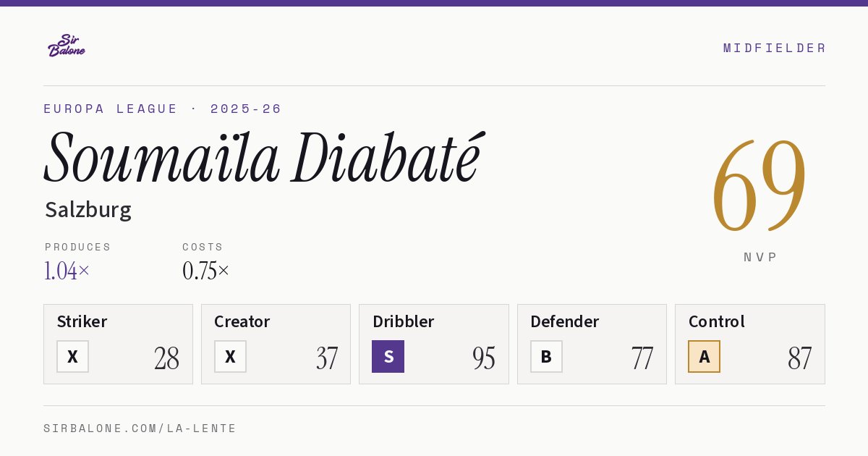The image size is (868, 456).
Task: Click the Sir Balone logo
Action: [x=67, y=46]
